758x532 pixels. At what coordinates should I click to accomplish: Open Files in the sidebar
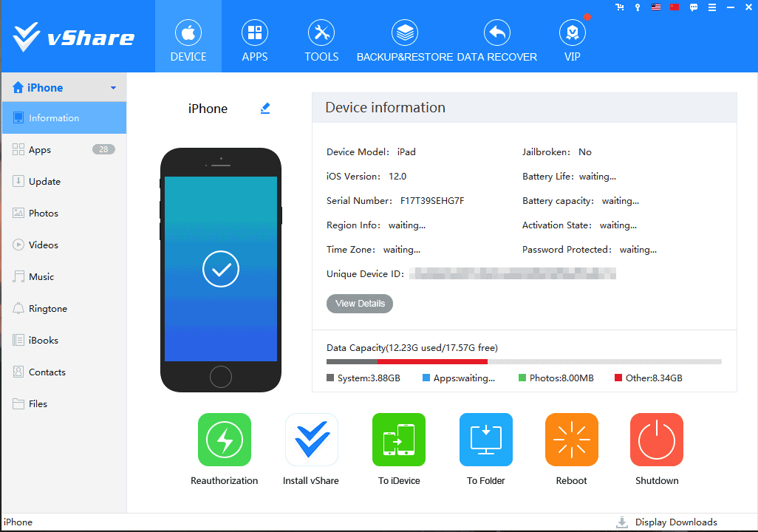click(64, 403)
